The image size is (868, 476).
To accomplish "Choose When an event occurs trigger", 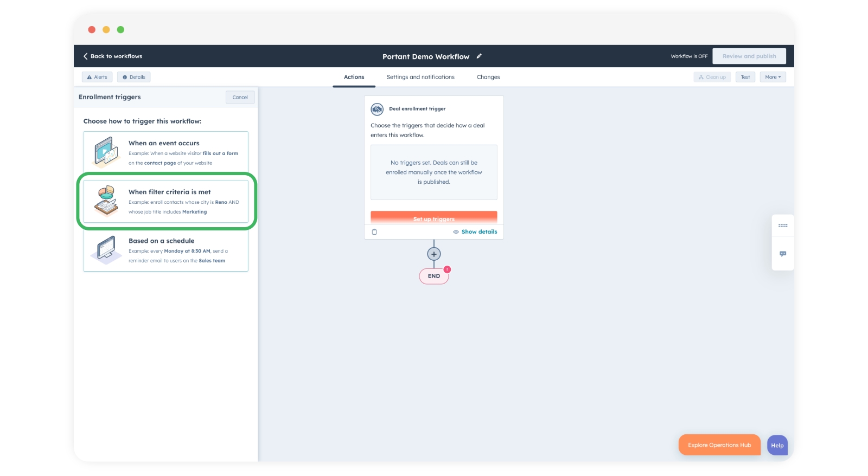I will tap(166, 152).
